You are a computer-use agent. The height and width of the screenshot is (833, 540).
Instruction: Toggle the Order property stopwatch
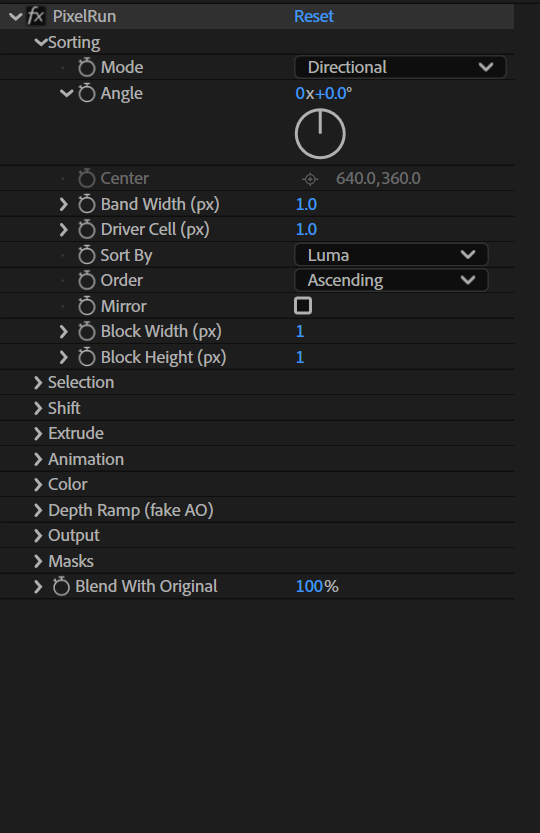pyautogui.click(x=87, y=280)
